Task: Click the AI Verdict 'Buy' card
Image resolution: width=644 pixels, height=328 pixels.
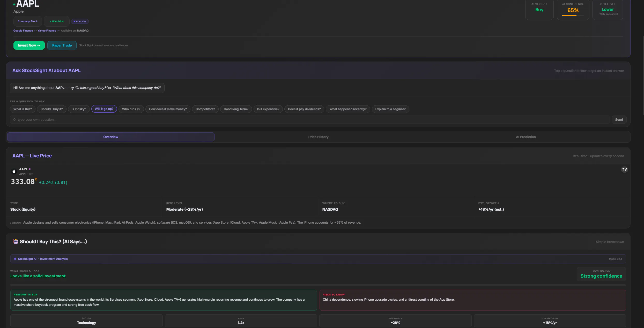Action: [x=539, y=10]
